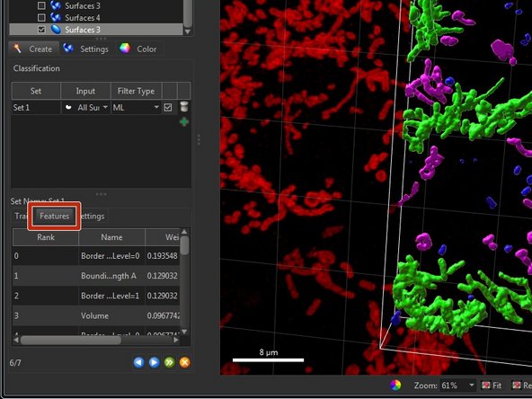Go to next wizard step arrow
Screen dimensions: 532x399
(x=154, y=362)
